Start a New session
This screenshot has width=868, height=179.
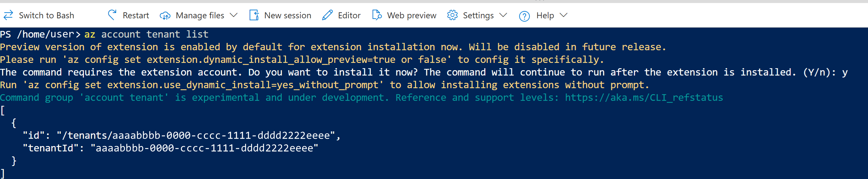click(287, 16)
